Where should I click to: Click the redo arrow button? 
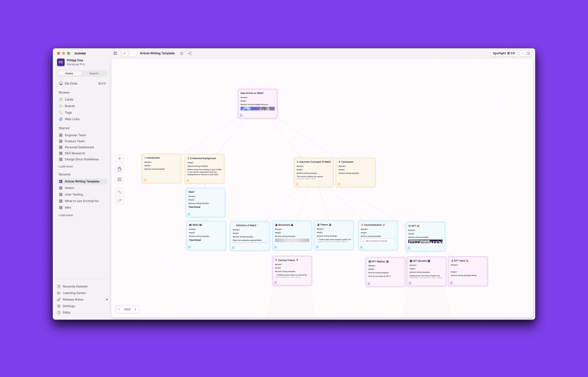click(119, 201)
